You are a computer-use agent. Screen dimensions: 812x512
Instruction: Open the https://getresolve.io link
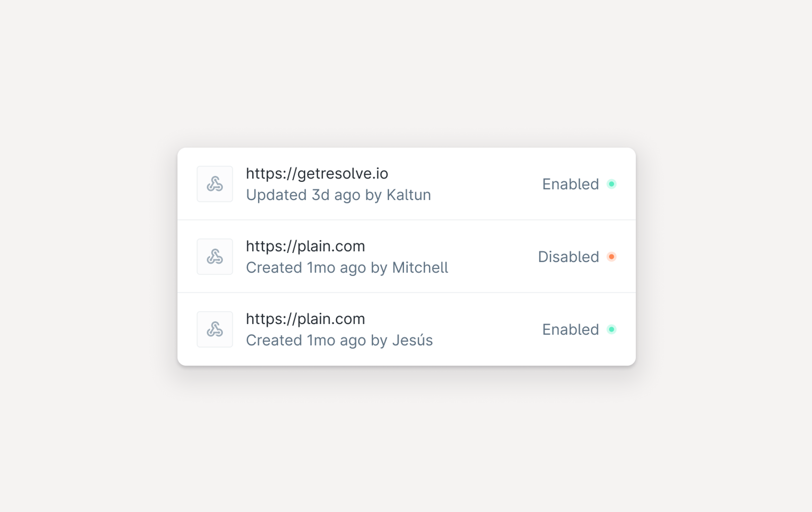click(317, 173)
